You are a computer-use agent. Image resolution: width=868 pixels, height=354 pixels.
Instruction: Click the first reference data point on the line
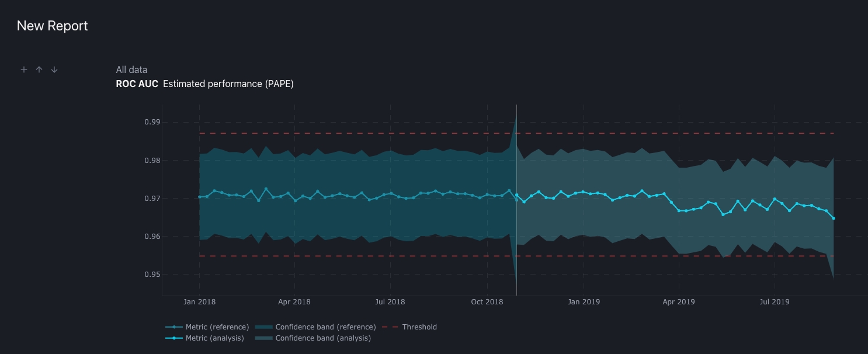coord(200,197)
